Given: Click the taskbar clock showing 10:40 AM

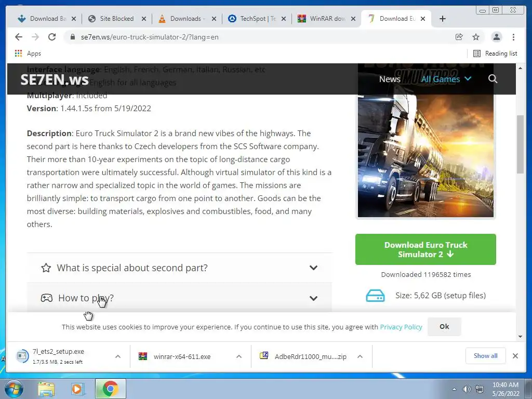Looking at the screenshot, I should tap(506, 389).
